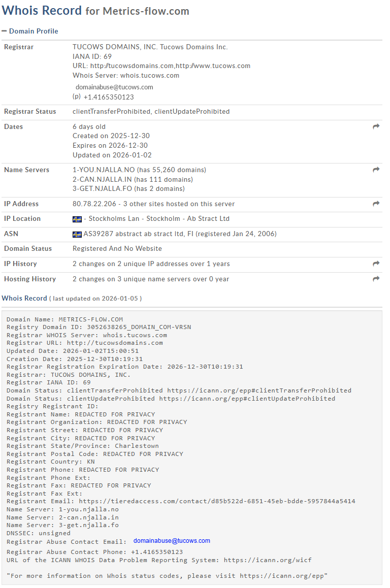Image resolution: width=390 pixels, height=588 pixels.
Task: Click the Registry Domain ID line
Action: point(99,328)
